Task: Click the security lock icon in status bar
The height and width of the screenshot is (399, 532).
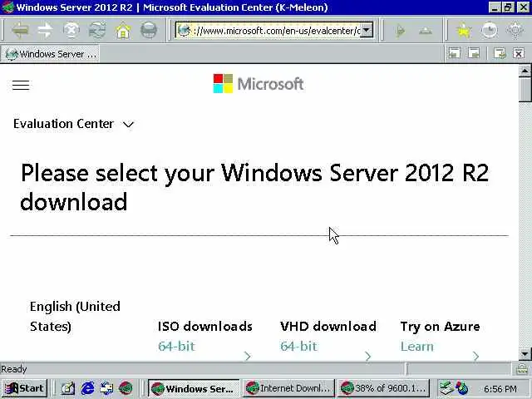Action: point(521,368)
